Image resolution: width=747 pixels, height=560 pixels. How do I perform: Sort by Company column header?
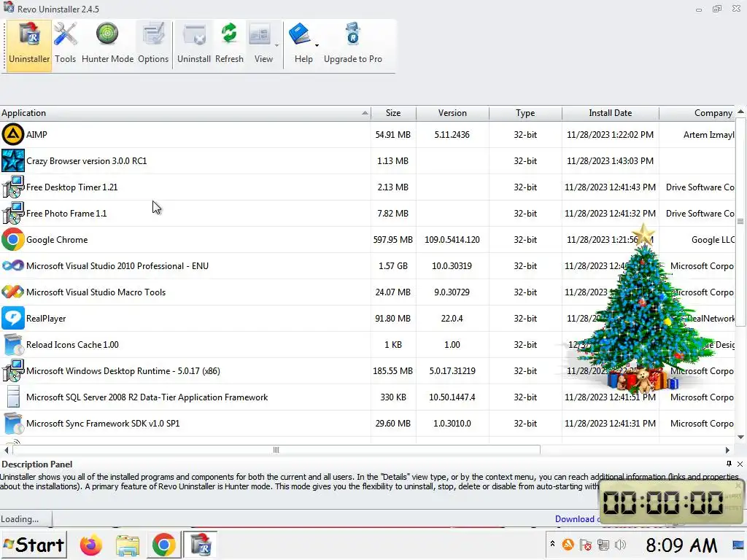[x=697, y=113]
